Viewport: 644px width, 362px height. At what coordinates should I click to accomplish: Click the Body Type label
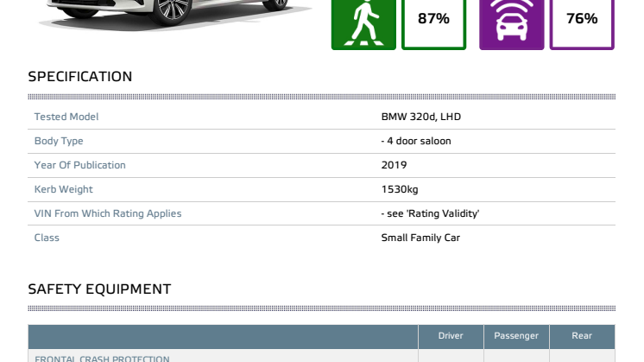click(x=59, y=141)
